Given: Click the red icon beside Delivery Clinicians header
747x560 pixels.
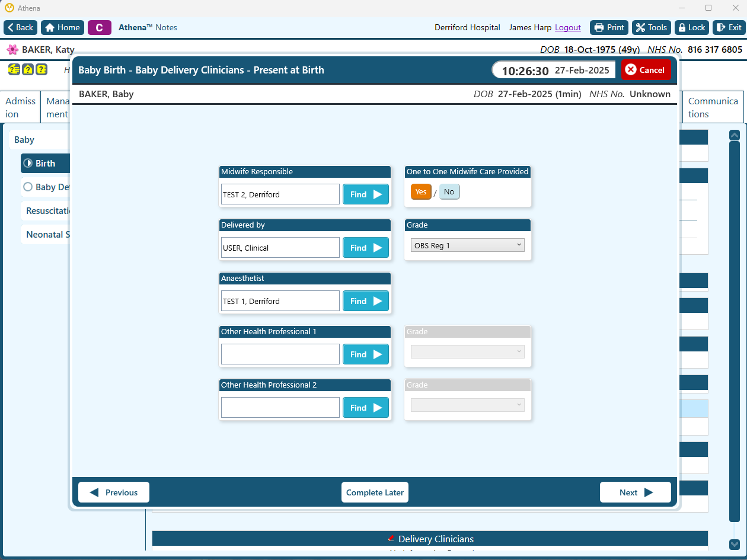Looking at the screenshot, I should pyautogui.click(x=390, y=539).
